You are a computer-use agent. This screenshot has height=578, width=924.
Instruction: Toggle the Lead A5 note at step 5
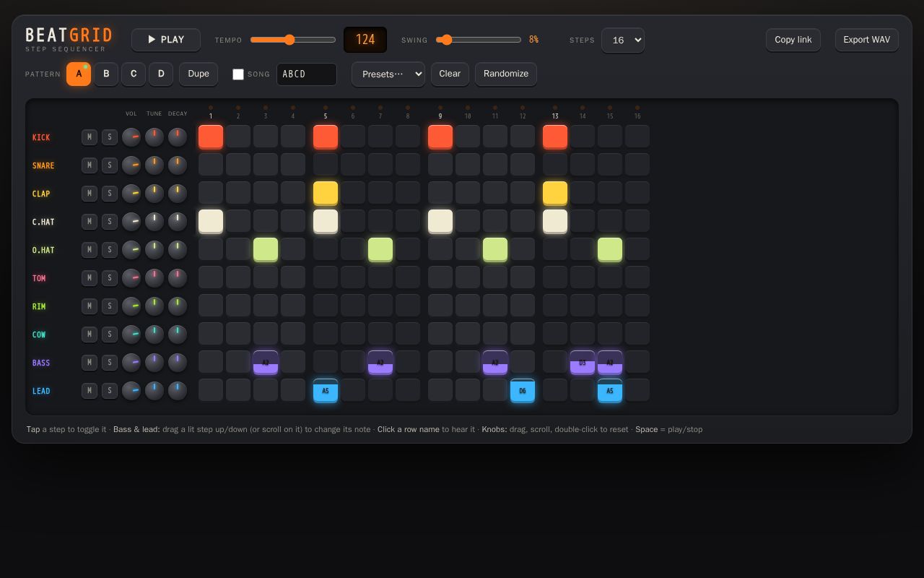(x=326, y=390)
